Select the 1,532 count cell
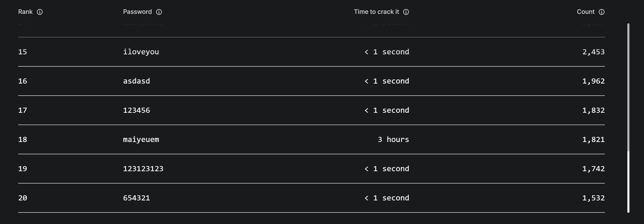 (x=593, y=198)
